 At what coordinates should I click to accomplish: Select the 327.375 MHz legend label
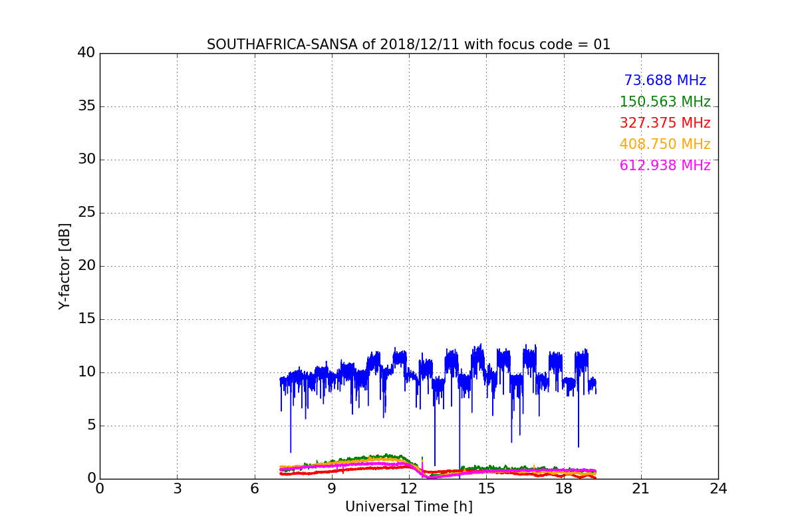point(665,123)
